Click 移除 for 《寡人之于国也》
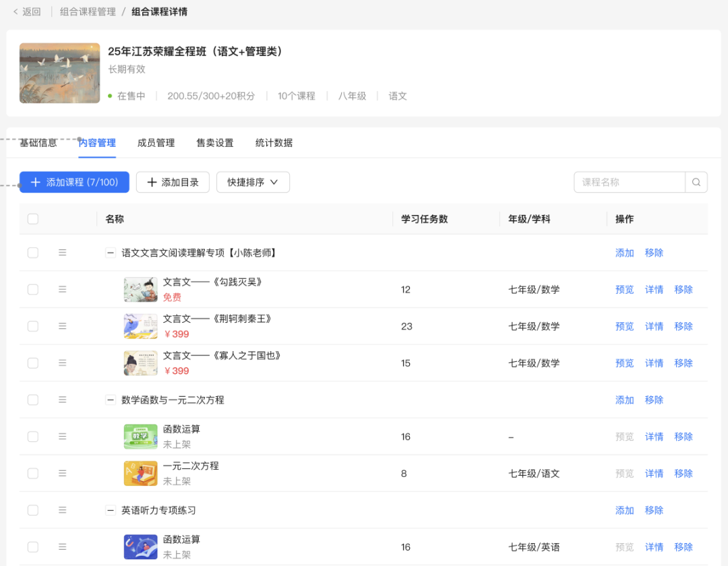 coord(684,363)
